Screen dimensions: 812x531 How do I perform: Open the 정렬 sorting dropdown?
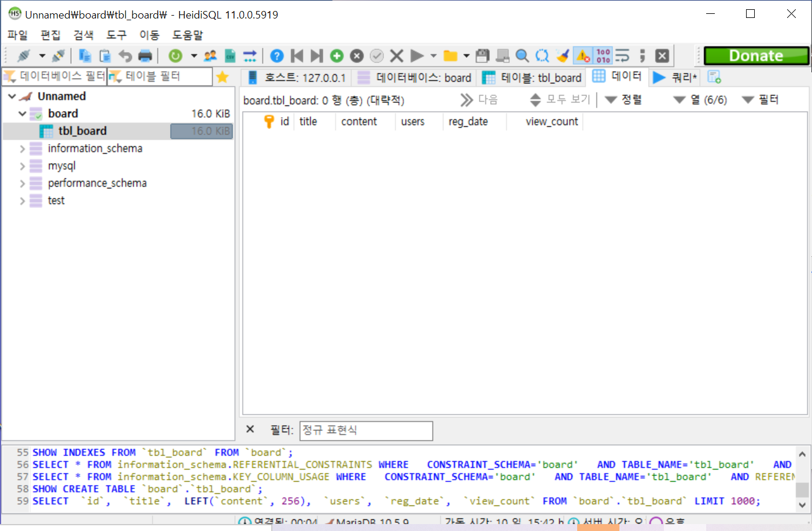[x=623, y=100]
